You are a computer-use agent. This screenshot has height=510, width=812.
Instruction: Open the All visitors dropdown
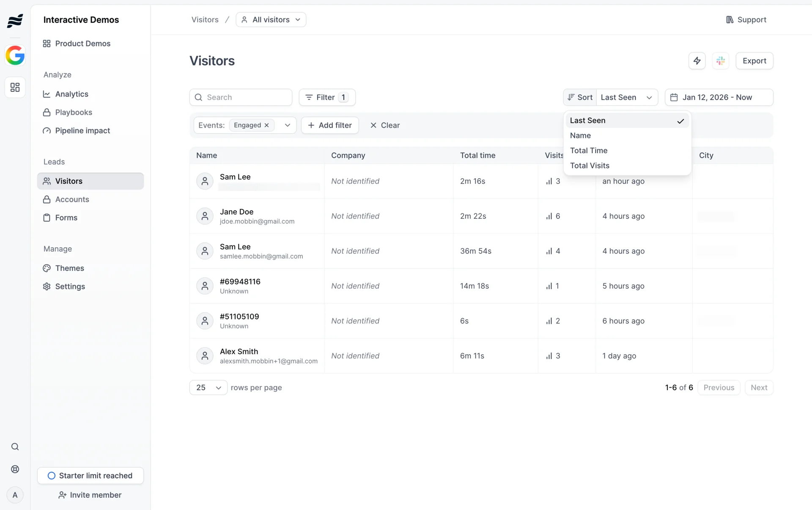coord(271,20)
